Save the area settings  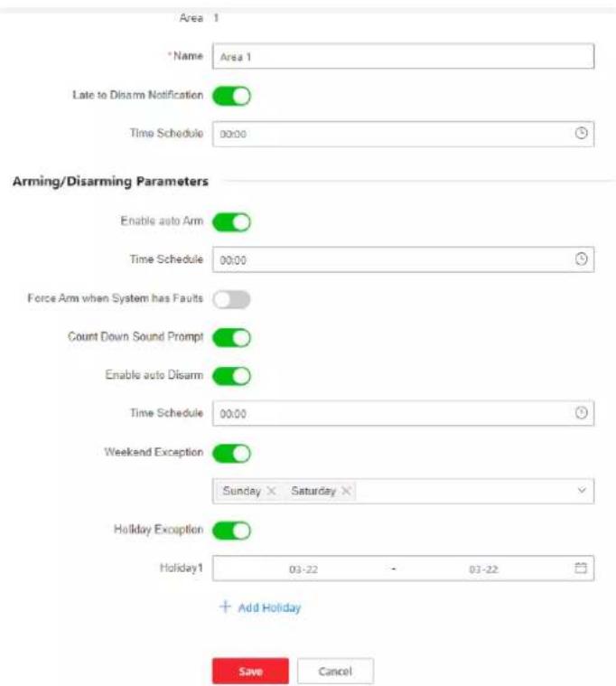coord(250,672)
